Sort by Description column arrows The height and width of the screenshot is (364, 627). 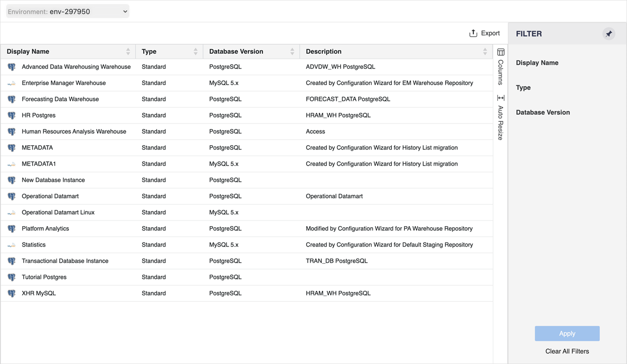tap(485, 52)
